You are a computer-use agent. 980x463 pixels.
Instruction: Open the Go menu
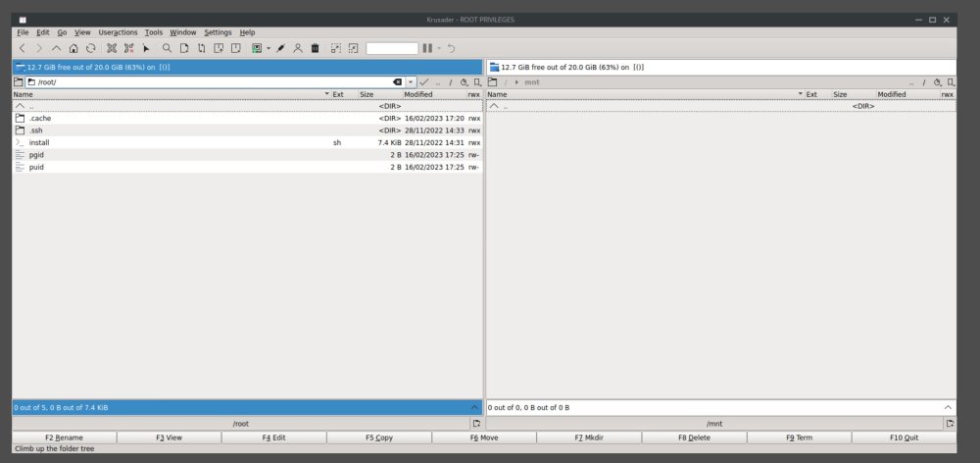62,32
